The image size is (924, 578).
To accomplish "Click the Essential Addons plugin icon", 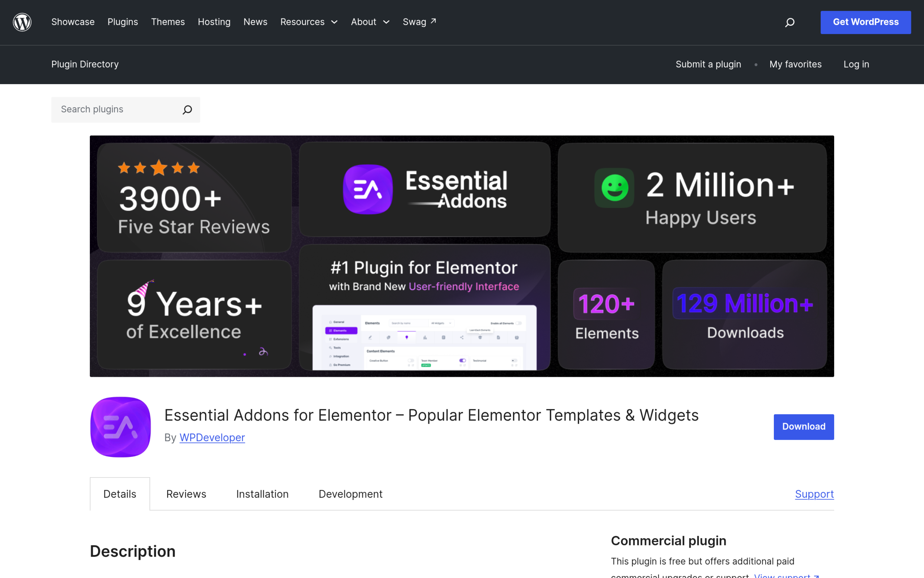I will [121, 427].
